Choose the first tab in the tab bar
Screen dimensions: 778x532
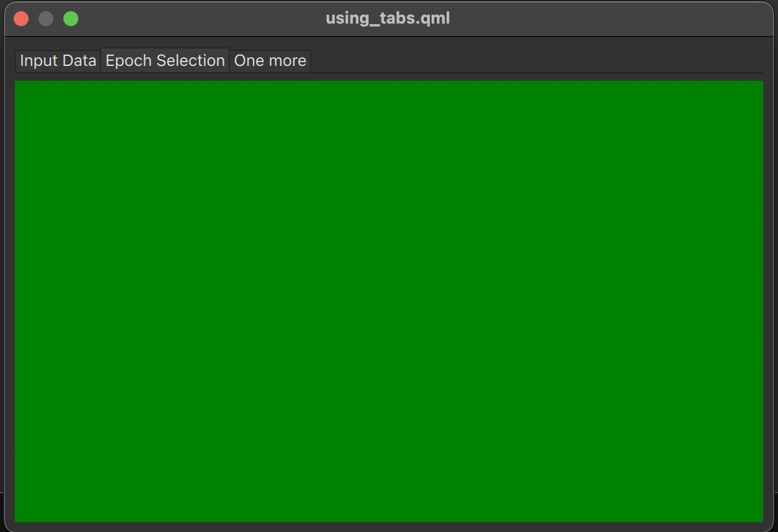(x=58, y=61)
